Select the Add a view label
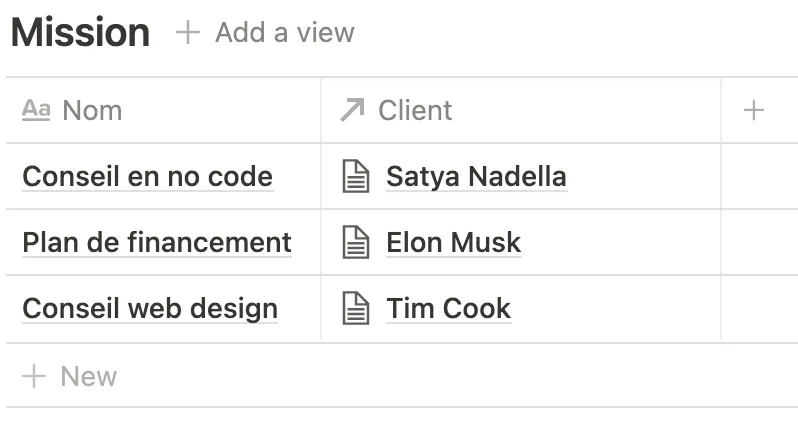Screen dimensions: 798x422 coord(284,33)
